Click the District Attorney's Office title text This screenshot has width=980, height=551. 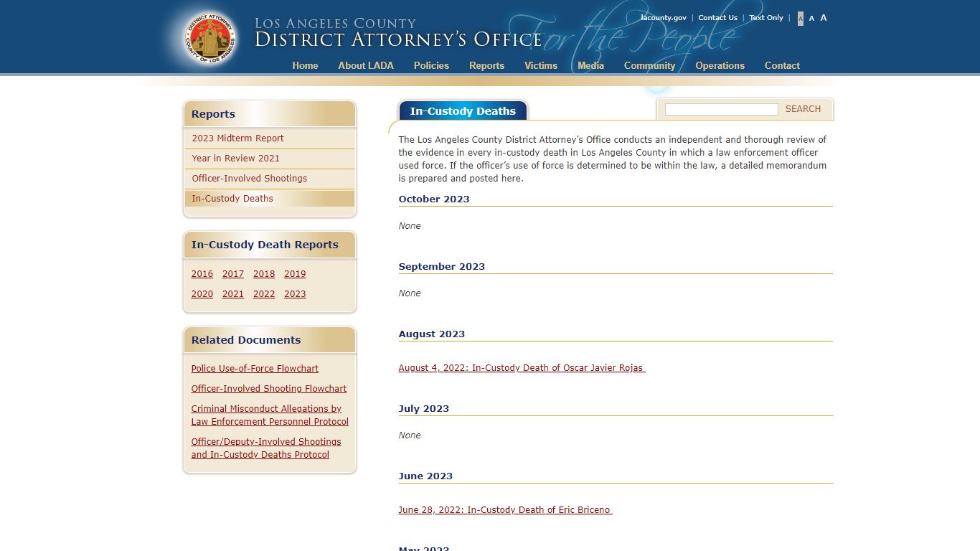(398, 39)
